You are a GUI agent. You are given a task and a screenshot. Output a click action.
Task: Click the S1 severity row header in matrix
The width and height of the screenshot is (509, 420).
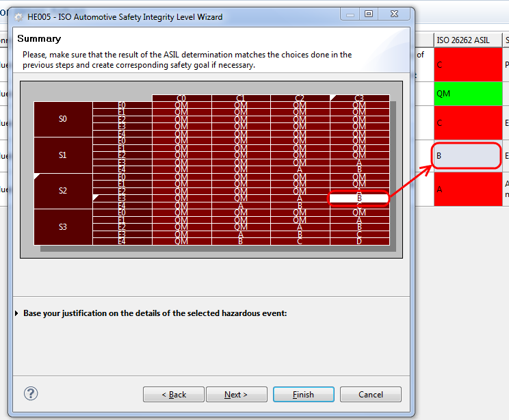click(63, 155)
